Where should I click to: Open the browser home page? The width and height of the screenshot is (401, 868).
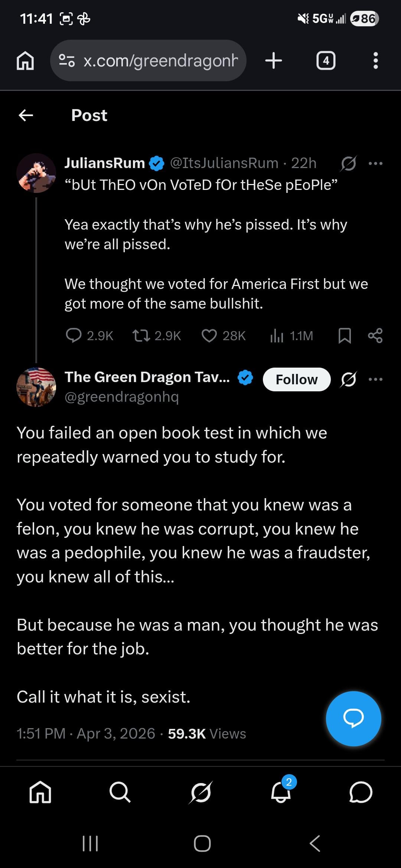point(25,60)
